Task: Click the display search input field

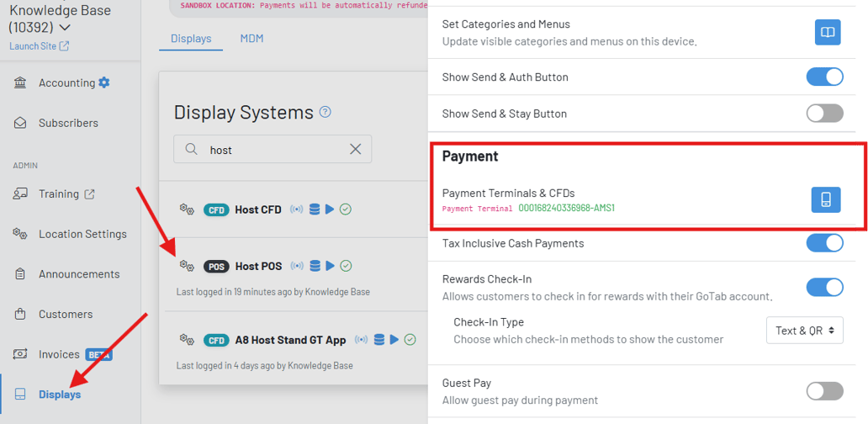Action: tap(273, 150)
